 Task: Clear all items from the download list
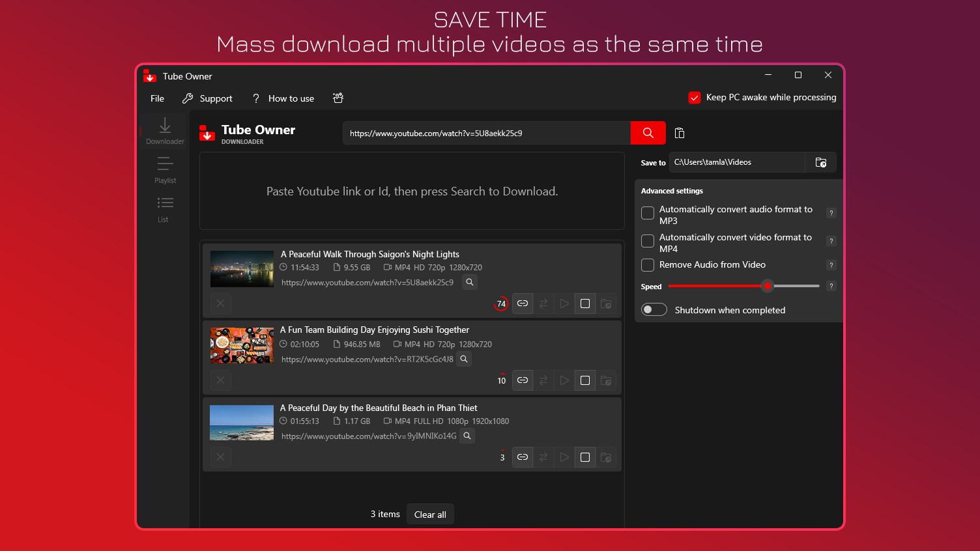(x=430, y=514)
